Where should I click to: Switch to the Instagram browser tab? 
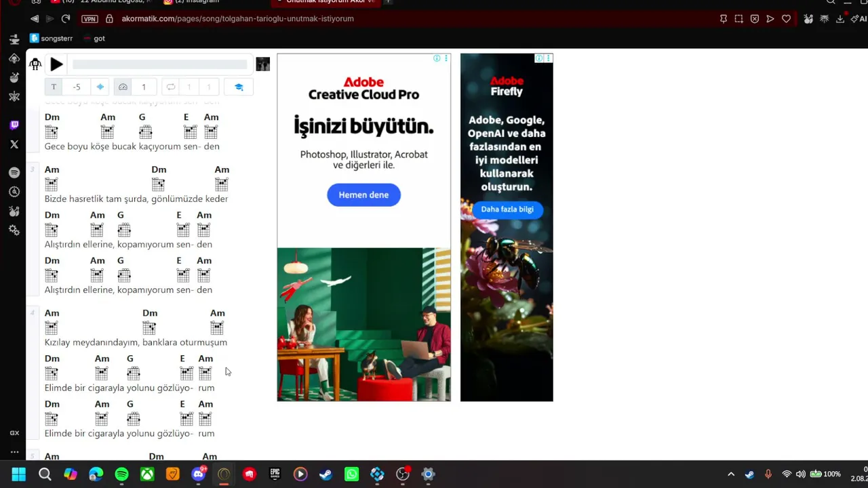(193, 2)
